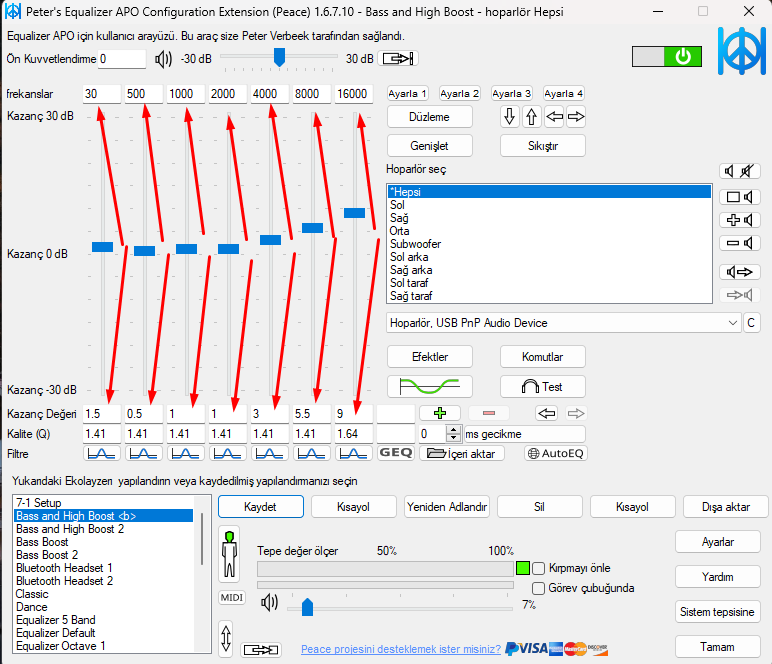Click the volume speaker icon beside 7% slider

point(269,602)
